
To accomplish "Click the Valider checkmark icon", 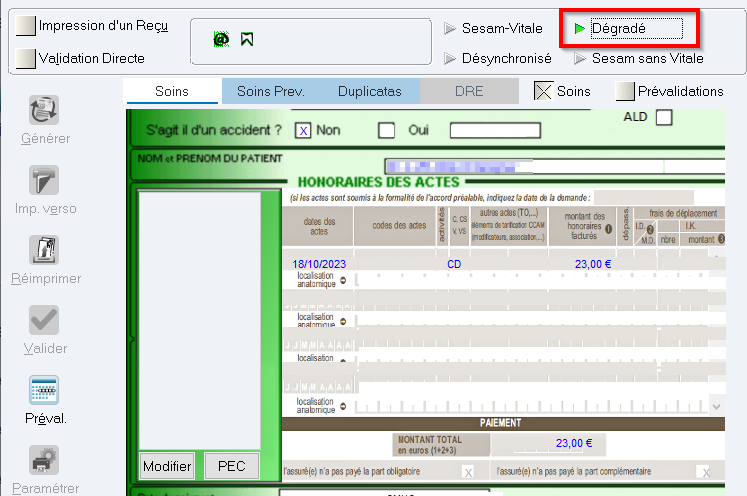I will click(44, 320).
